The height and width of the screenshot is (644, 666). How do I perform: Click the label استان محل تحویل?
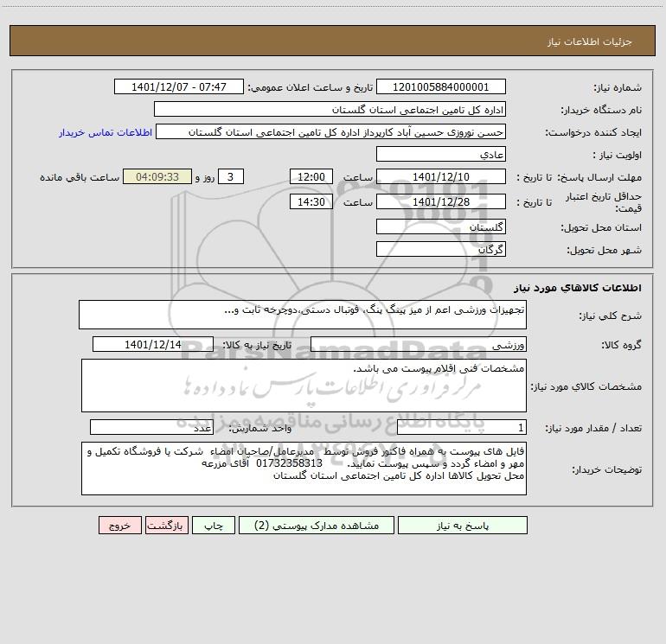click(x=601, y=228)
